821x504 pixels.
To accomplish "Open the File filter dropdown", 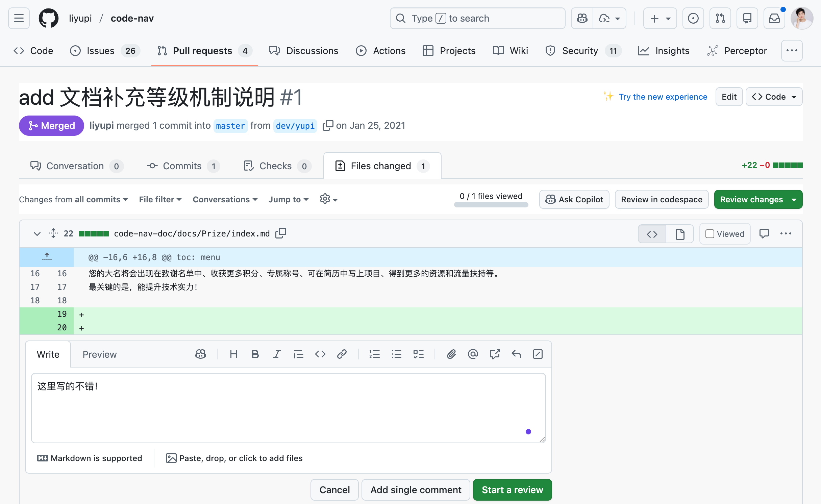I will pos(160,200).
